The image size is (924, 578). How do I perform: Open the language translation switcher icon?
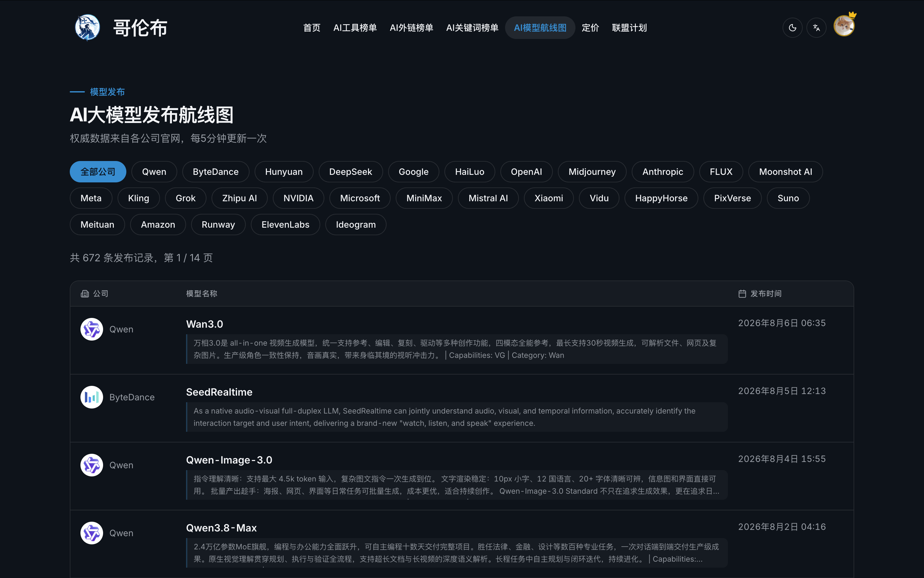(x=816, y=28)
